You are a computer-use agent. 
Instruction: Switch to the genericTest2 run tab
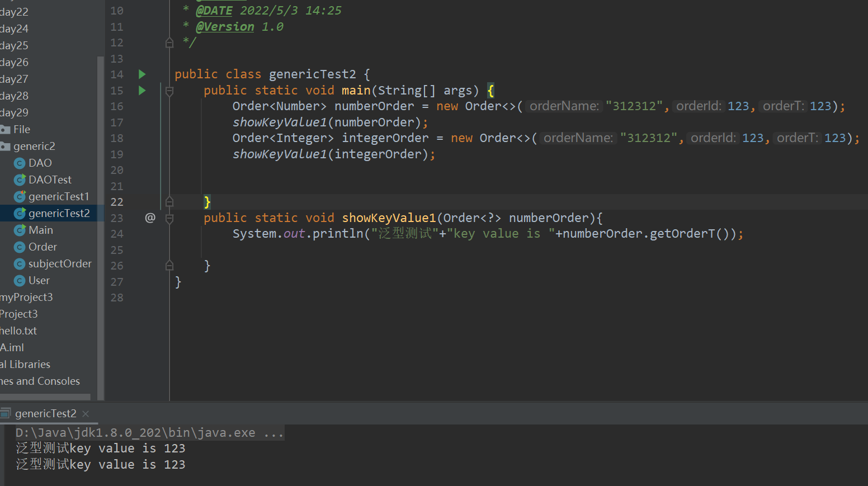click(45, 413)
